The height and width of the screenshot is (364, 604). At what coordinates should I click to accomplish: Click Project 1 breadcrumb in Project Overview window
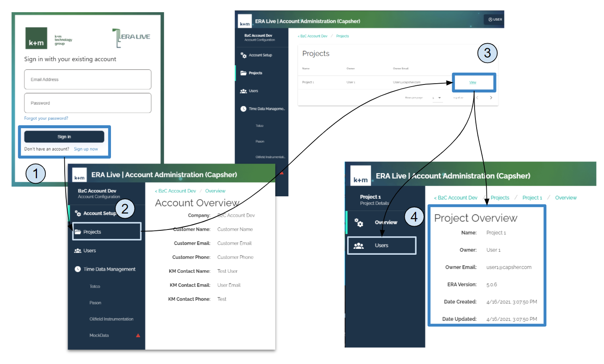tap(532, 198)
